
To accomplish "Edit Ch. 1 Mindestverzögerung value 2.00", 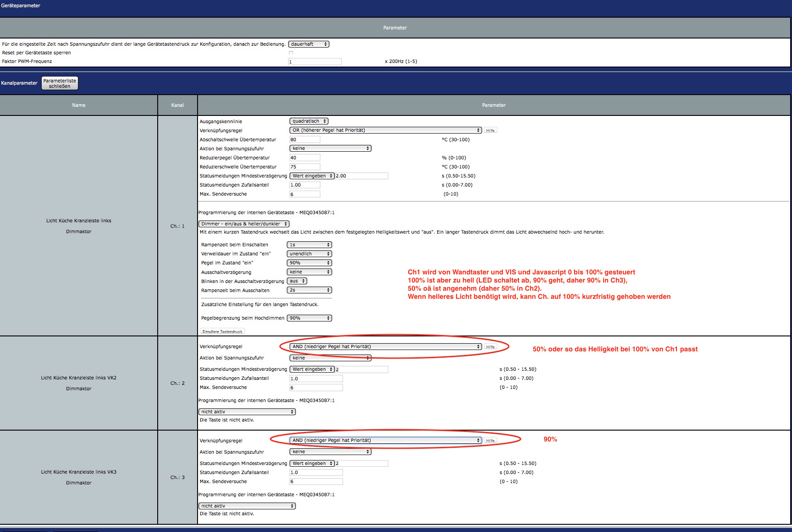I will pyautogui.click(x=362, y=176).
